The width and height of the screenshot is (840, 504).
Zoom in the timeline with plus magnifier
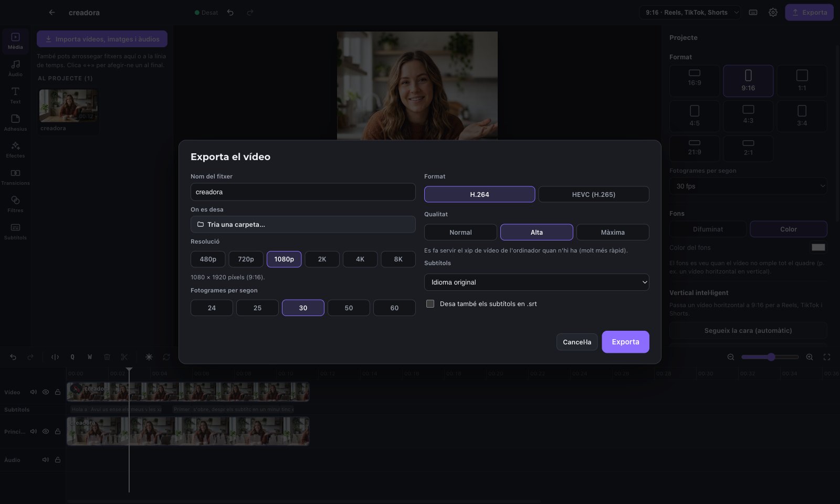pyautogui.click(x=810, y=357)
